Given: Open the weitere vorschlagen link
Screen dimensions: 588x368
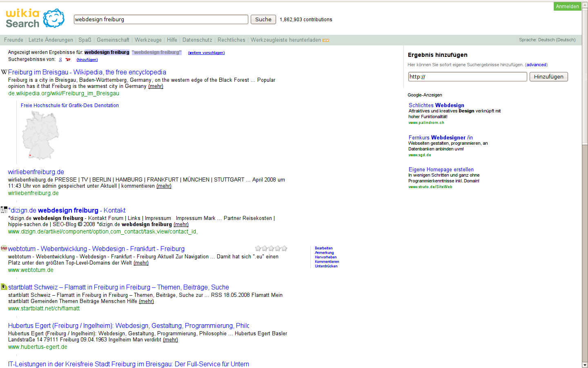Looking at the screenshot, I should click(206, 53).
